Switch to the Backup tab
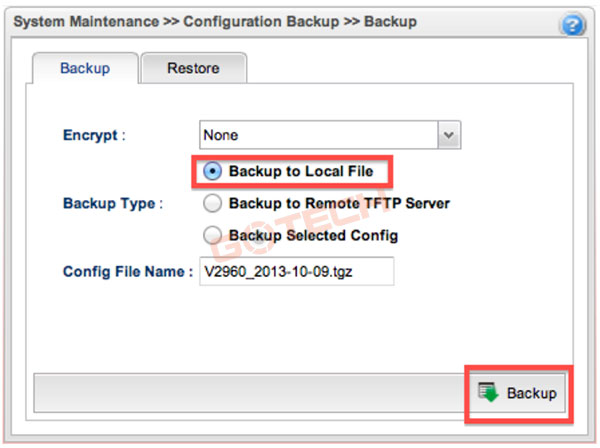 click(85, 69)
